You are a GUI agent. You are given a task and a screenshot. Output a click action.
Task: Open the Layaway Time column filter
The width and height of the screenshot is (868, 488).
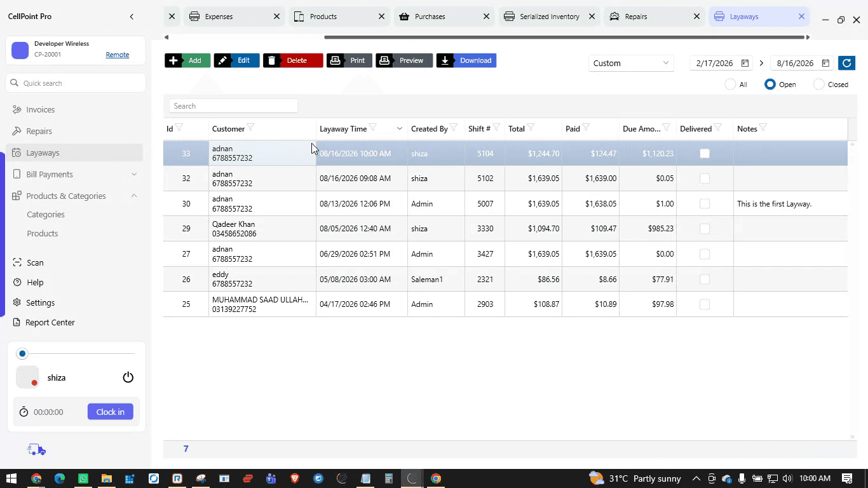[x=373, y=128]
